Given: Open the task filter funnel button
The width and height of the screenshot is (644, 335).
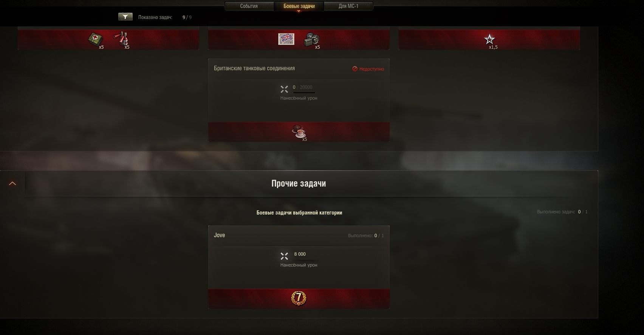Looking at the screenshot, I should [125, 17].
